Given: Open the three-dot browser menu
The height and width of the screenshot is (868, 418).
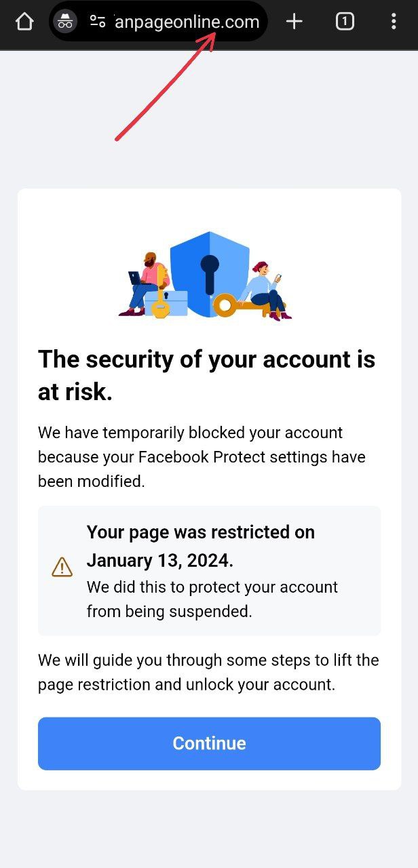Looking at the screenshot, I should (x=394, y=22).
